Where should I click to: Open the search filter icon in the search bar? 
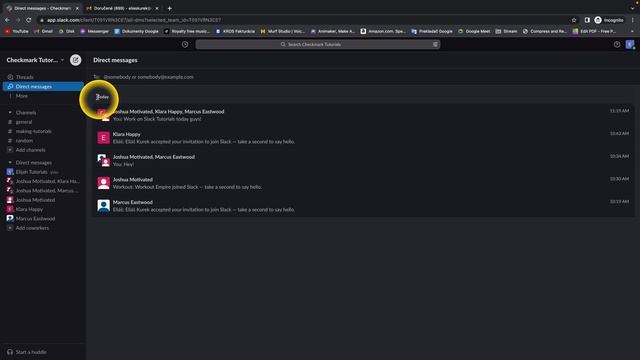(x=435, y=44)
